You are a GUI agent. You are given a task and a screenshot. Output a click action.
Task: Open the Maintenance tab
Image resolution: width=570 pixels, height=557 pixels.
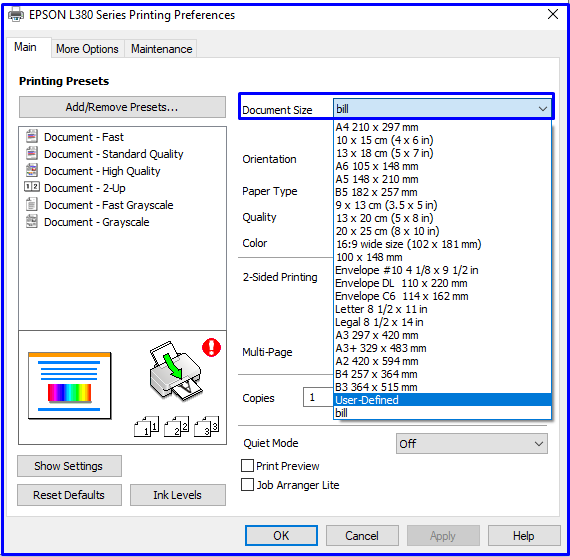[161, 49]
